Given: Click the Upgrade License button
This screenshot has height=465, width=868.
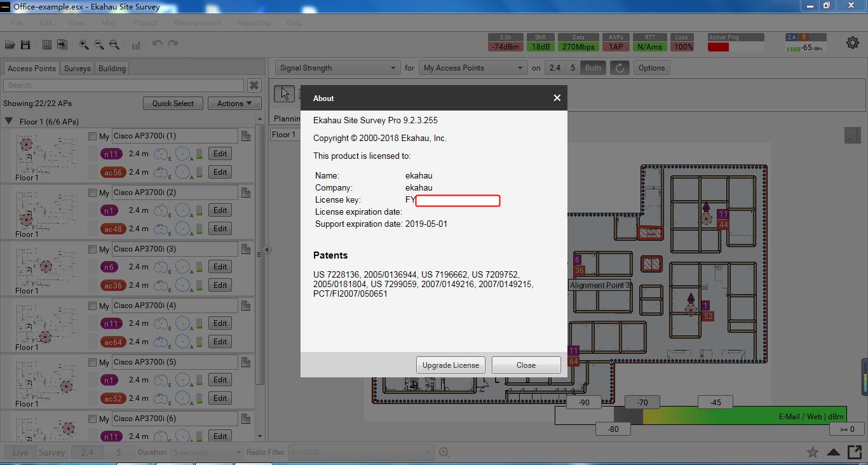Looking at the screenshot, I should tap(451, 365).
